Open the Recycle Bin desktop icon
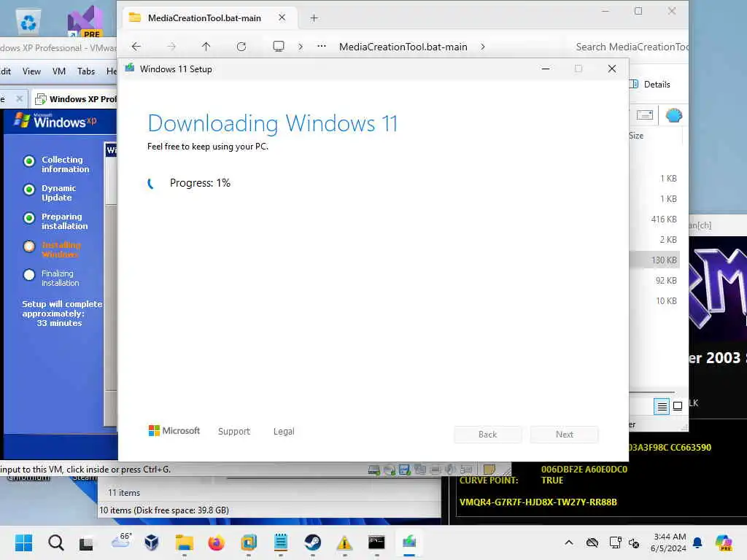 (x=28, y=21)
